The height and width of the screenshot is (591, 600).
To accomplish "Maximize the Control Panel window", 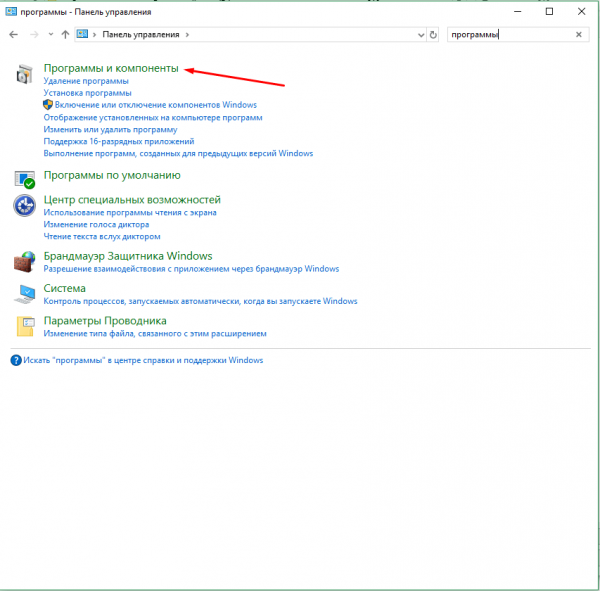I will (549, 11).
